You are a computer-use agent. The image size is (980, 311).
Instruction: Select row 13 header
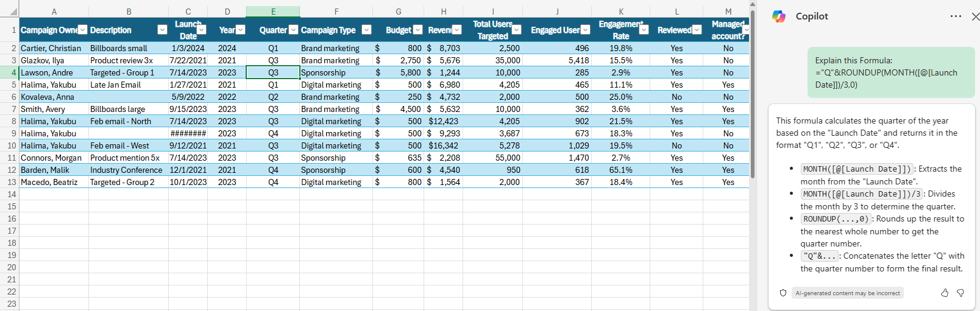click(x=10, y=182)
